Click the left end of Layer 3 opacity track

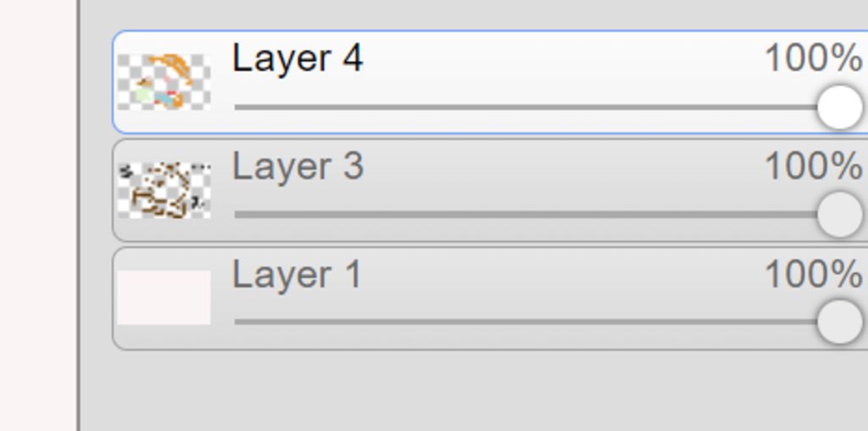238,215
